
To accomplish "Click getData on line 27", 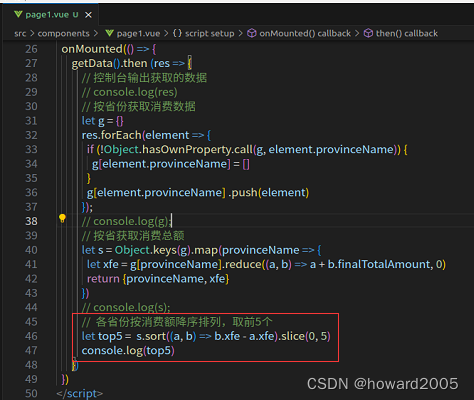I will 92,63.
